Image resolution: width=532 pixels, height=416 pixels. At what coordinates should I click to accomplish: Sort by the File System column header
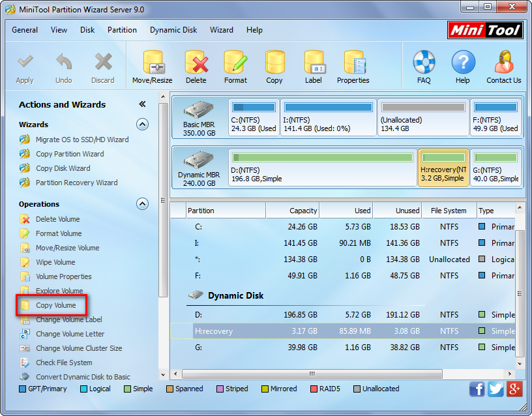(449, 211)
